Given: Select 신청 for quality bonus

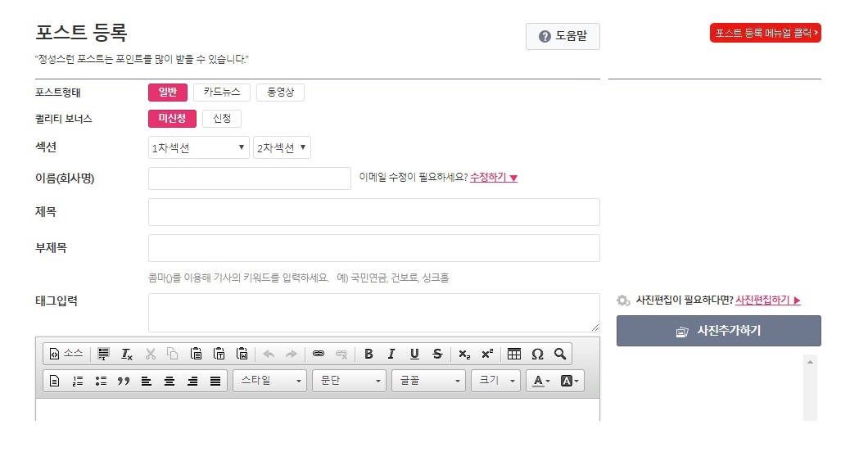Looking at the screenshot, I should tap(221, 119).
